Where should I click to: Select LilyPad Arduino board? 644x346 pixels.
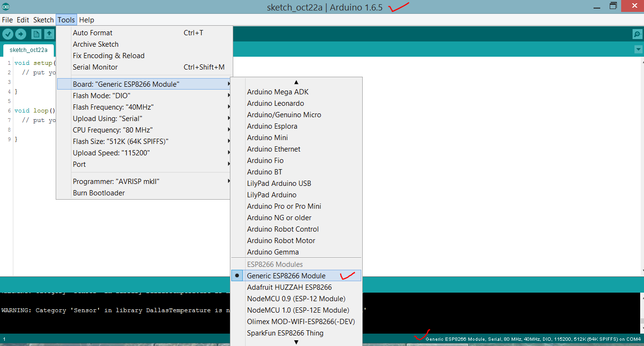(297, 195)
